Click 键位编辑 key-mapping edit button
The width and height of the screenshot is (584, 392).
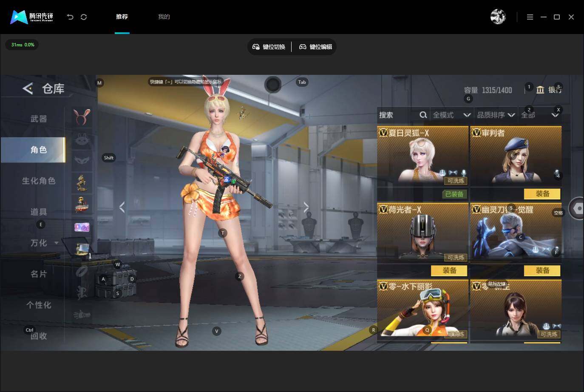point(316,47)
